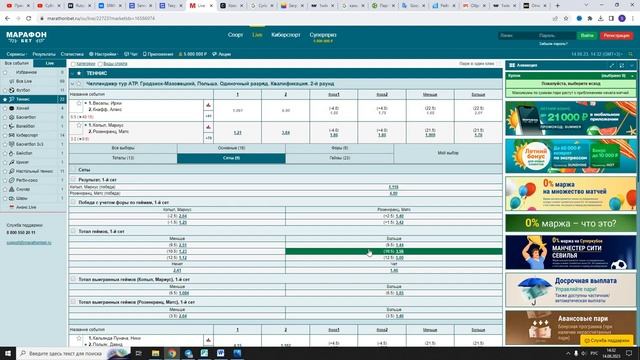The height and width of the screenshot is (360, 640).
Task: Pin the Total games 1st set market
Action: 73,231
